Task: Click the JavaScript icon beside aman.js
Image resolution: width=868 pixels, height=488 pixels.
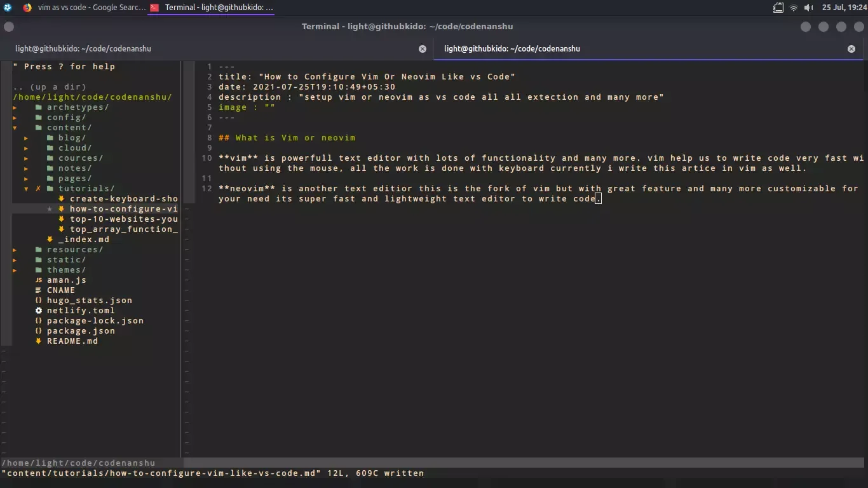Action: pyautogui.click(x=39, y=280)
